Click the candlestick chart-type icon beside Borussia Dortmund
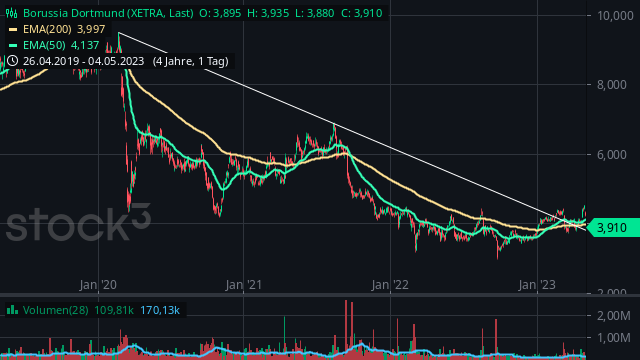Viewport: 640px width, 360px height. [12, 13]
